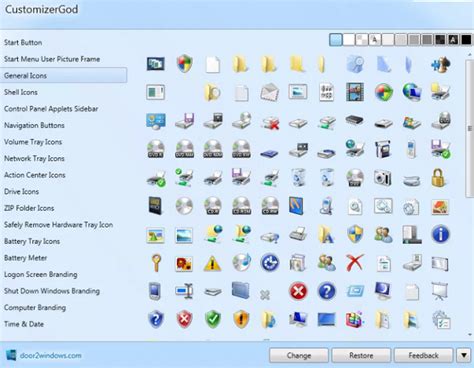Open Control Panel Applets Sidebar category
This screenshot has height=368, width=474.
tap(51, 109)
